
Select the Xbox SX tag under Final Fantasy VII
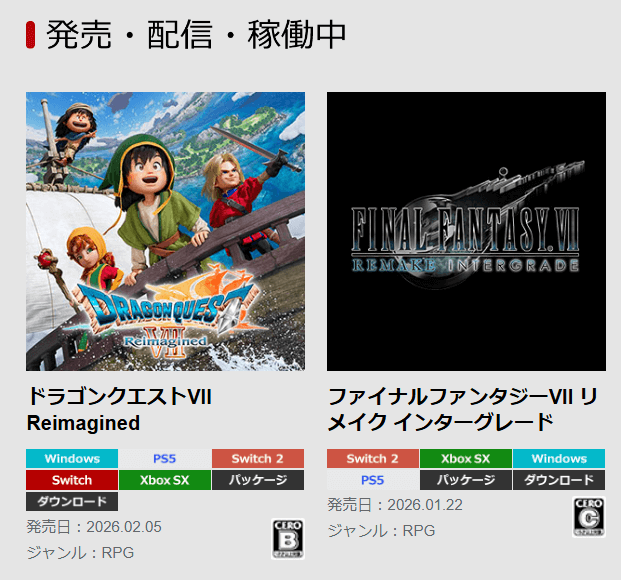(466, 458)
